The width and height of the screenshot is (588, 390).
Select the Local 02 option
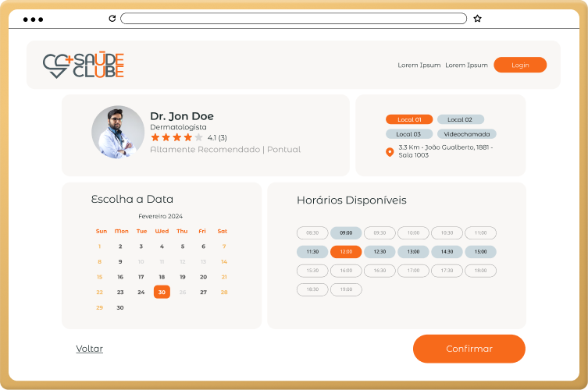(x=460, y=119)
